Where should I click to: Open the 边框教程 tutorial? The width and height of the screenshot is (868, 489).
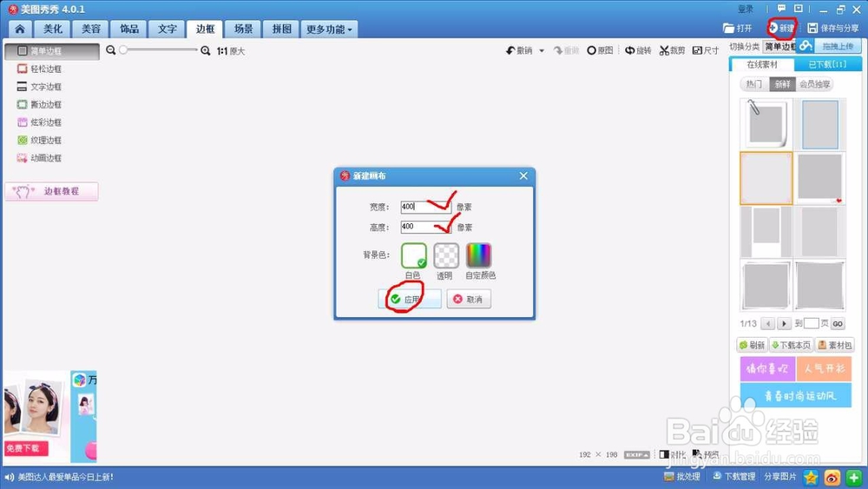coord(51,191)
